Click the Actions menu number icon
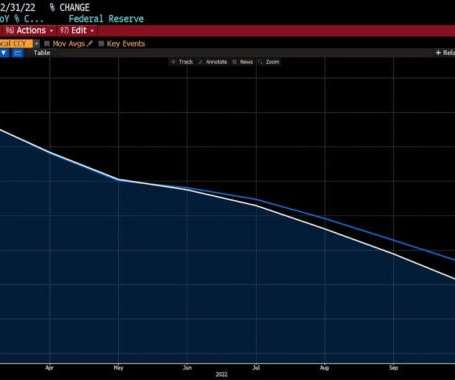This screenshot has width=455, height=380. coord(10,30)
